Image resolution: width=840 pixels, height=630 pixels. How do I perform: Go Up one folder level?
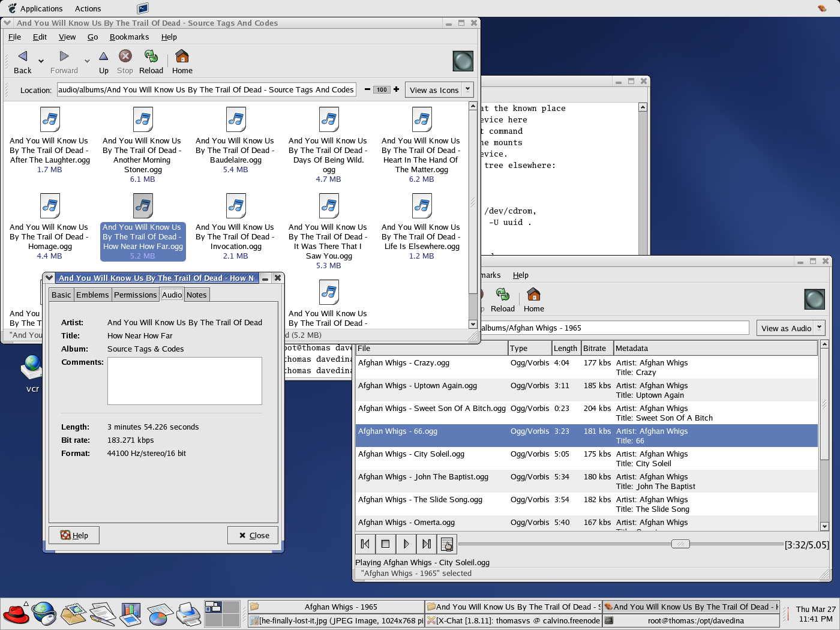[104, 62]
